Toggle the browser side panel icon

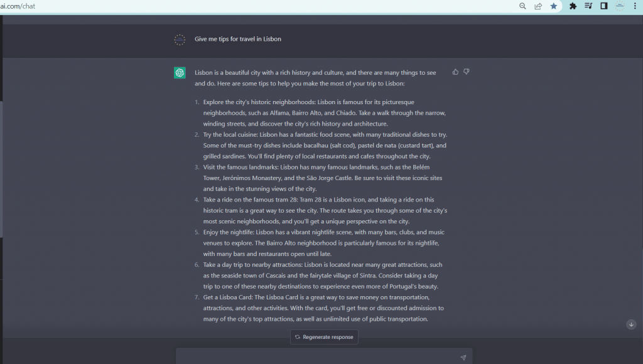(604, 6)
